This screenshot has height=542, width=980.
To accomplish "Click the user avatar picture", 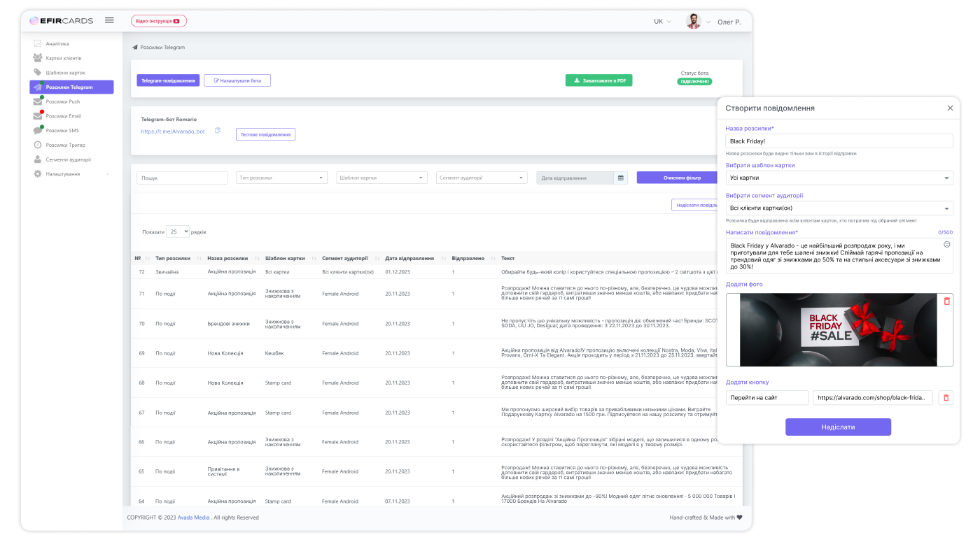I will tap(693, 22).
